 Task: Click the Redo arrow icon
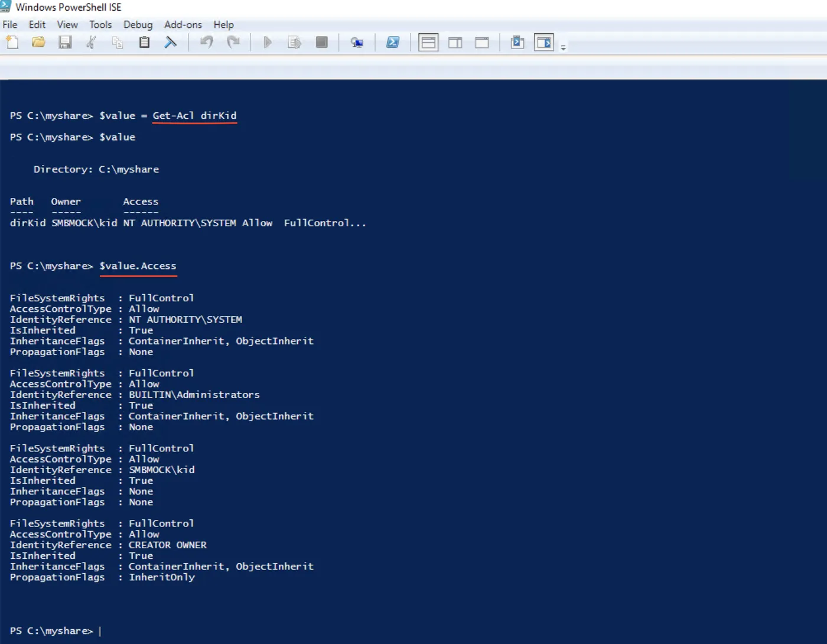point(233,43)
